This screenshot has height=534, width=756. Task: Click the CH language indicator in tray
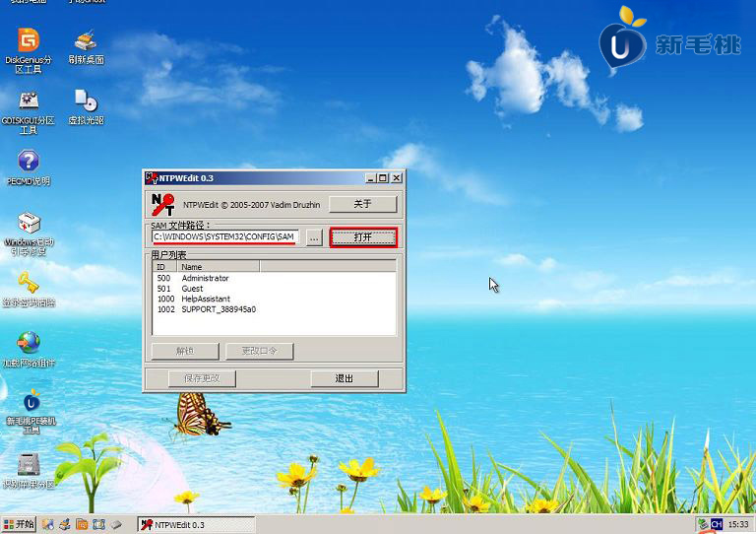click(x=717, y=525)
